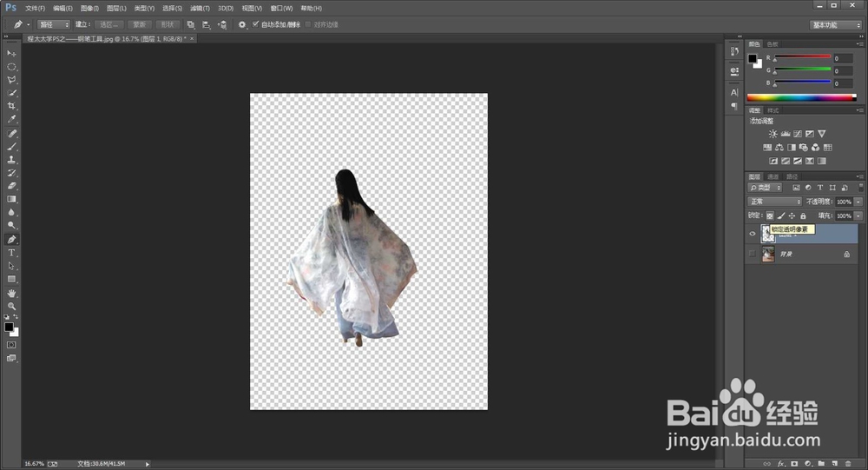
Task: Select the Dodge tool
Action: click(x=11, y=226)
